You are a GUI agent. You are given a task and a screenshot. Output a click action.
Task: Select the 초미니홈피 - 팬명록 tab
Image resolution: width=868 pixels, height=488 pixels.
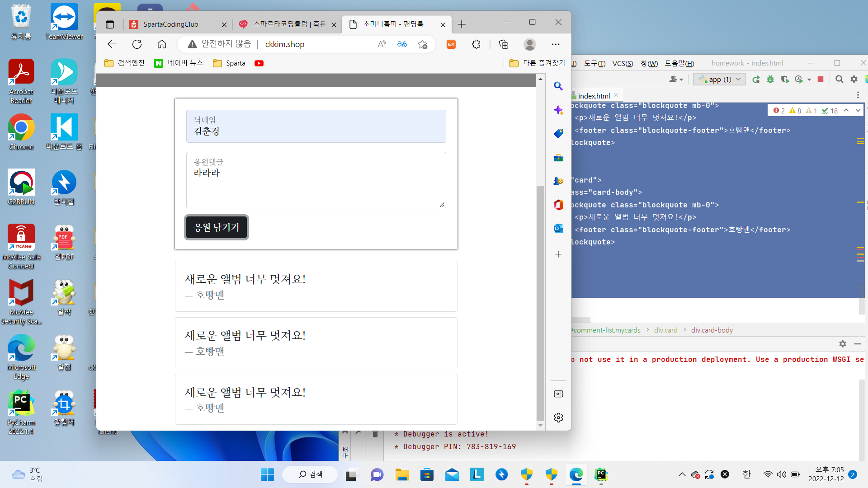(x=392, y=24)
